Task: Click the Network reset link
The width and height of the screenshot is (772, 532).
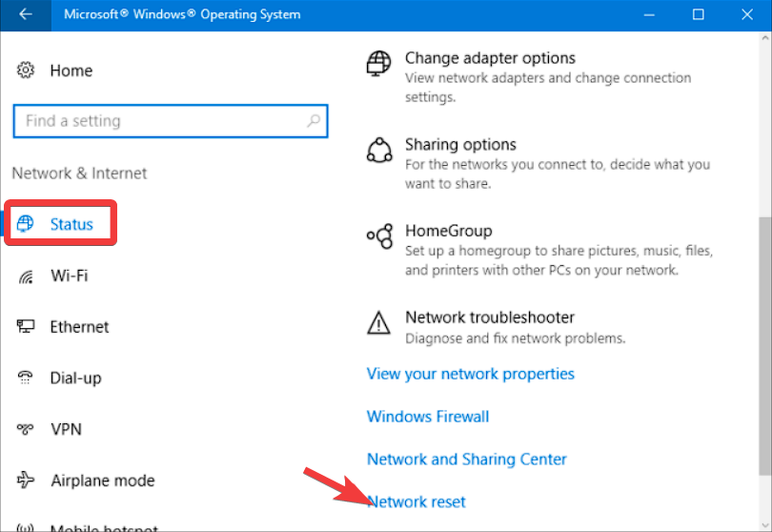Action: (x=417, y=501)
